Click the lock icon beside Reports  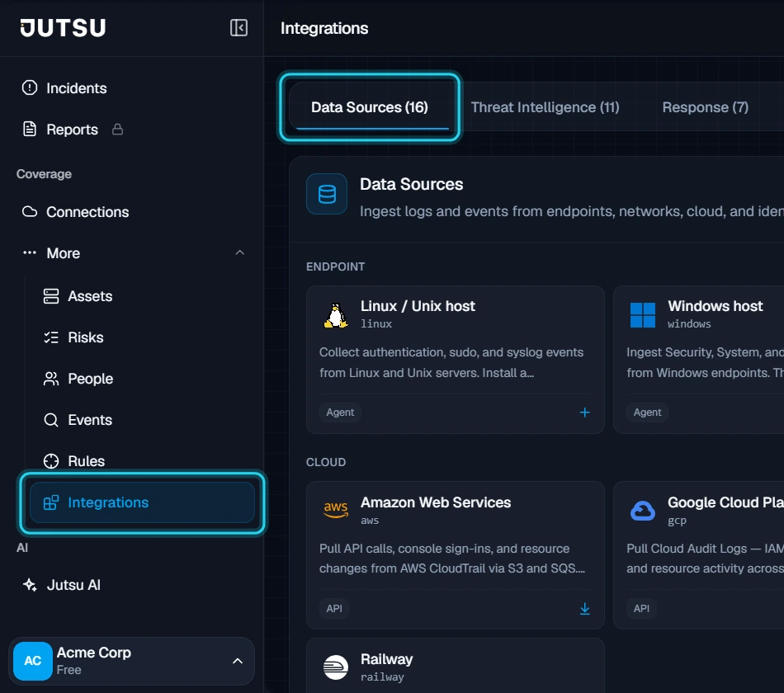point(117,129)
